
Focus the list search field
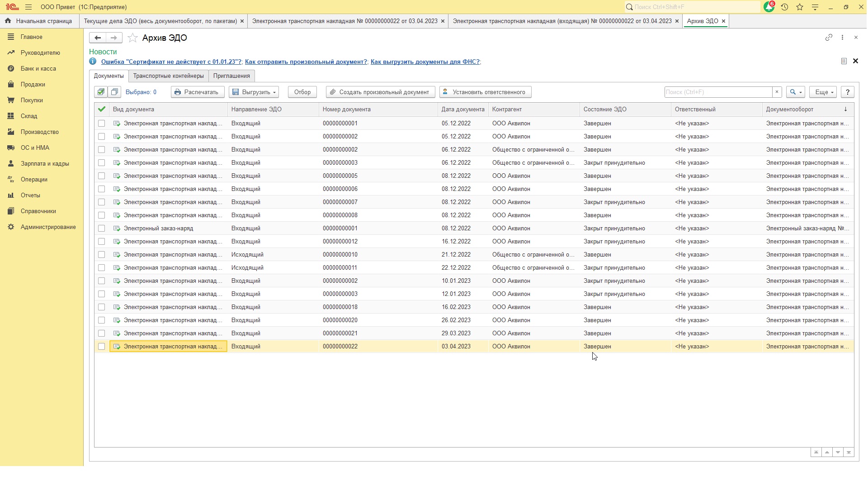tap(718, 92)
